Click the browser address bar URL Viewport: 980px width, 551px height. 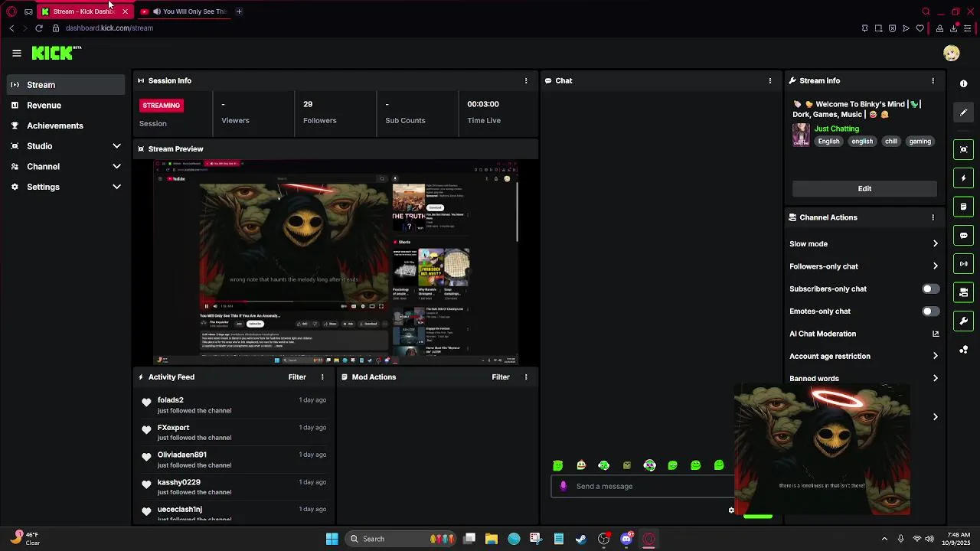(x=109, y=28)
